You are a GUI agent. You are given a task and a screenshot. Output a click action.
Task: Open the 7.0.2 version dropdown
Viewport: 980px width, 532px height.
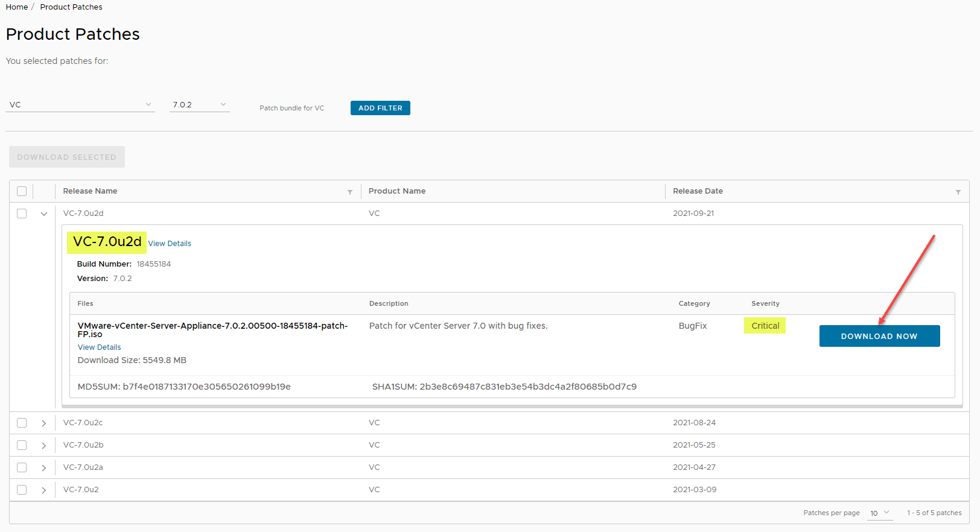point(199,104)
